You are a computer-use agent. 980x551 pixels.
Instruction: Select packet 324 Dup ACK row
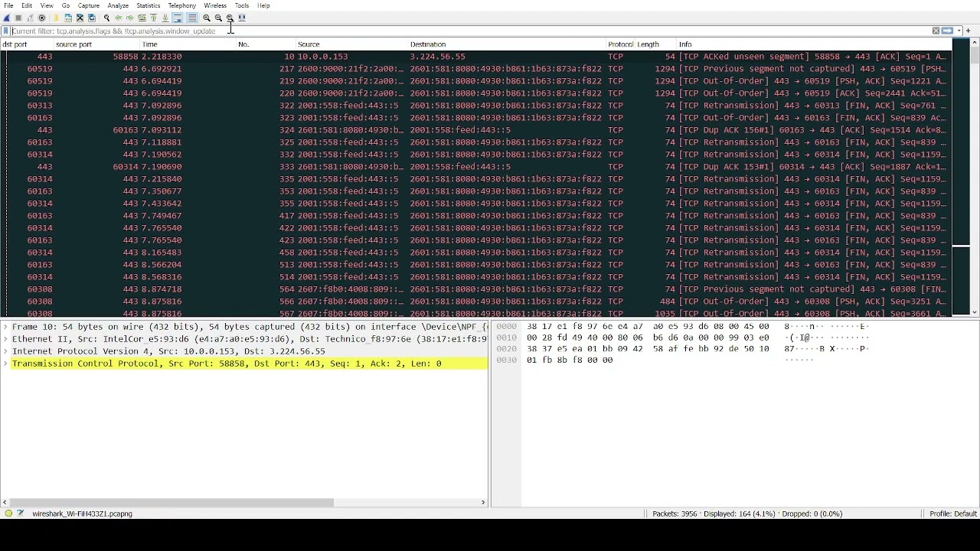[x=475, y=130]
